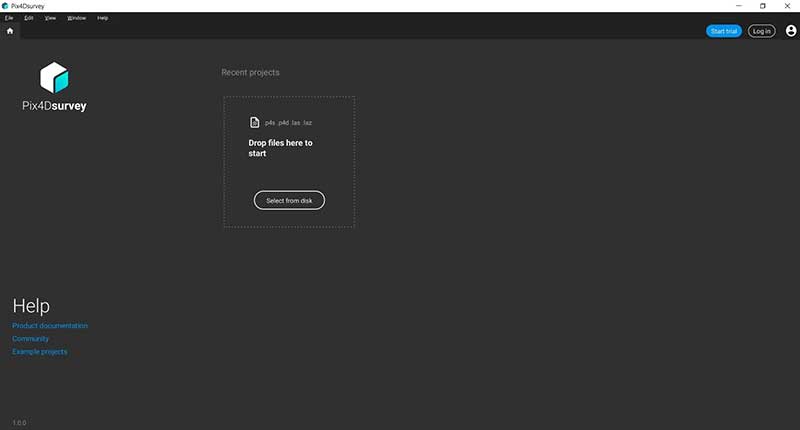Viewport: 800px width, 430px height.
Task: Log in to your account
Action: click(x=762, y=31)
